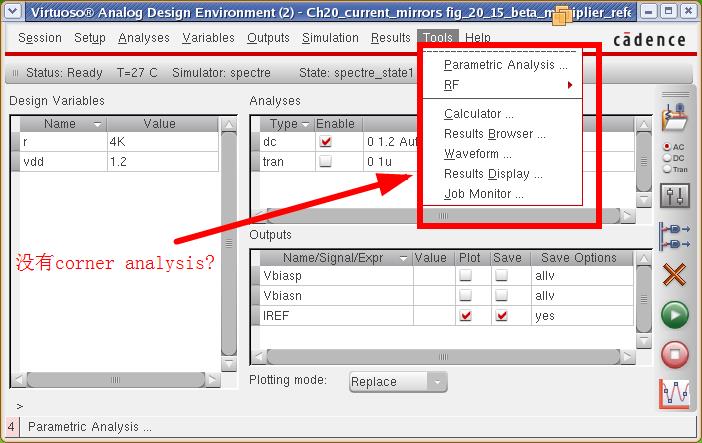The width and height of the screenshot is (702, 443).
Task: Click the Plot column header in Outputs
Action: tap(473, 258)
